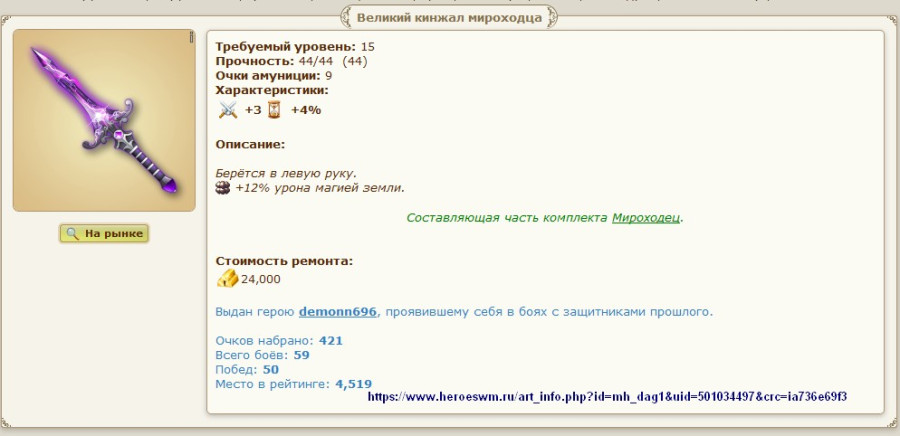The image size is (900, 436).
Task: Click the heroeswm.ru art_info URL text
Action: tap(607, 396)
